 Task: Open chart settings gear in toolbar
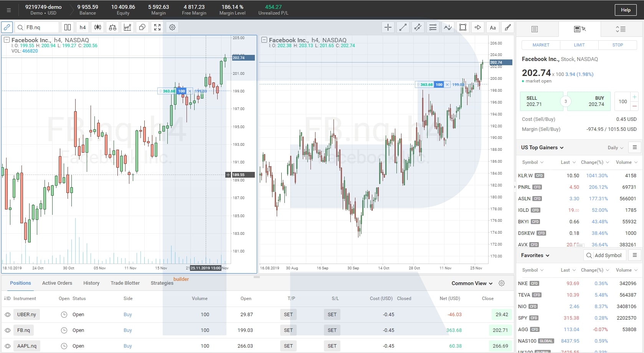(x=172, y=27)
